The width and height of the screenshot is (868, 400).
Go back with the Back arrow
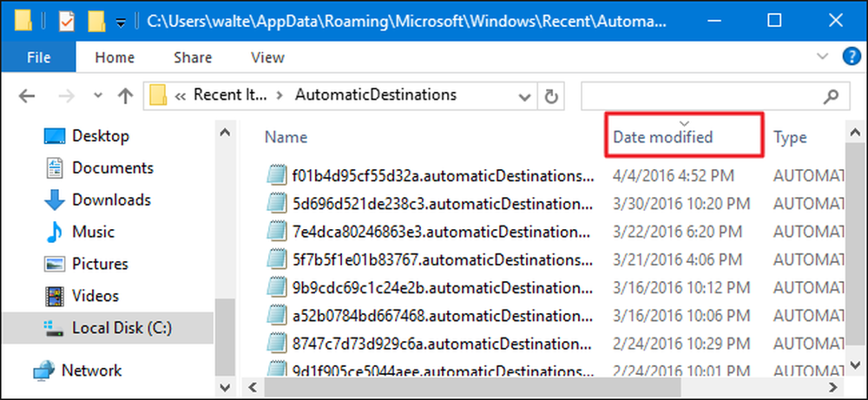[27, 97]
